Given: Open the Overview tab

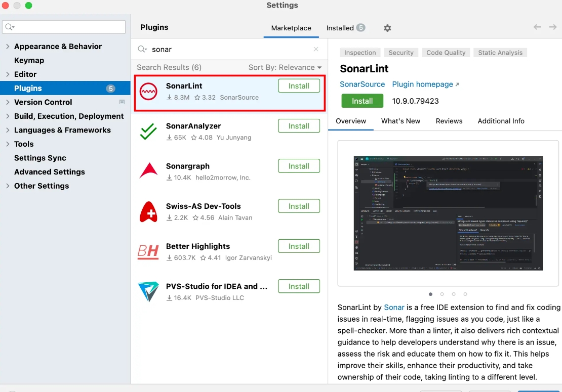Looking at the screenshot, I should (351, 121).
